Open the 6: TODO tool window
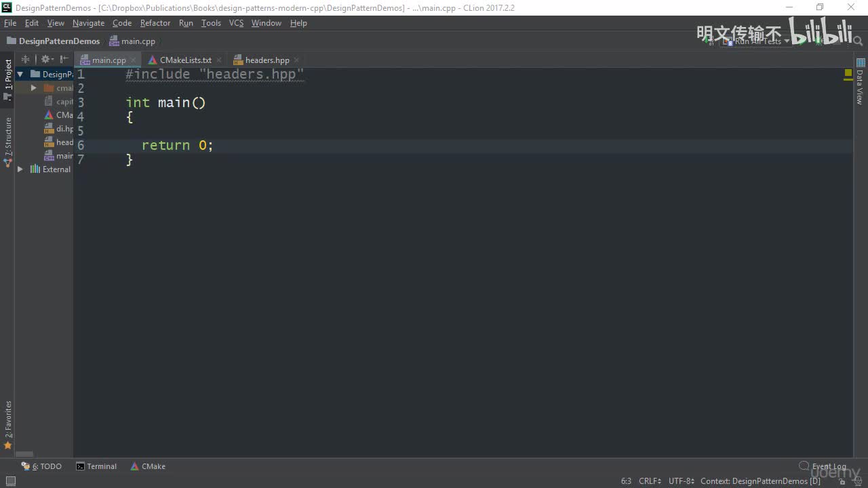 [41, 466]
